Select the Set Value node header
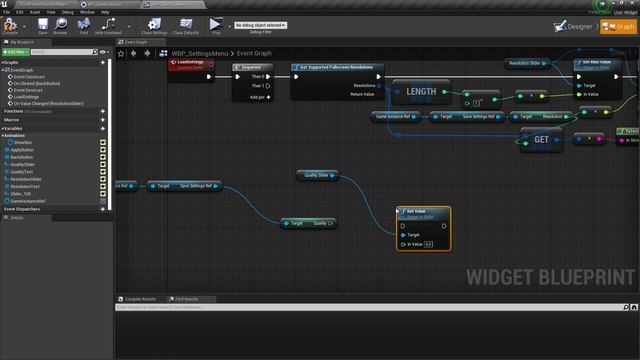 pyautogui.click(x=424, y=213)
